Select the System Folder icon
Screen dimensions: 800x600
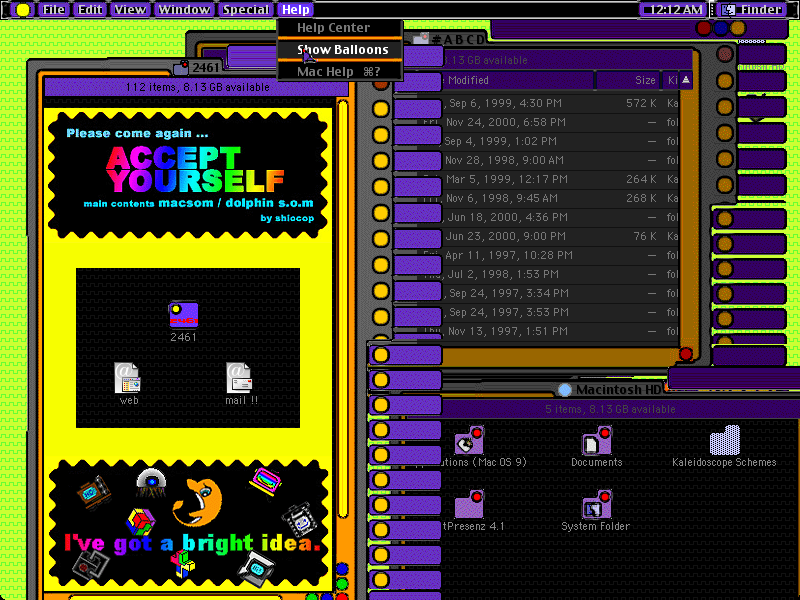point(596,504)
